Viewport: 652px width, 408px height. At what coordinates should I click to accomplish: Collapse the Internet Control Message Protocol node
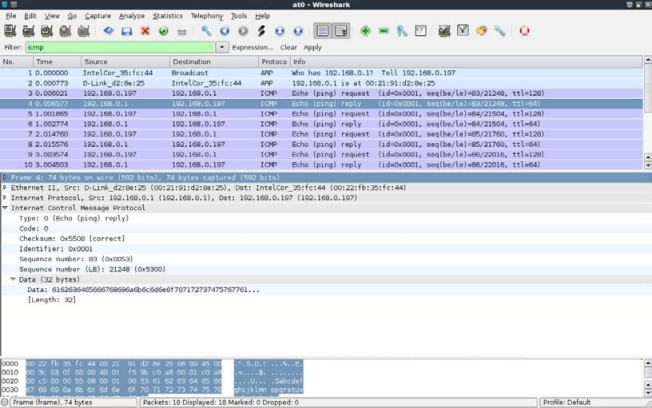(x=5, y=208)
